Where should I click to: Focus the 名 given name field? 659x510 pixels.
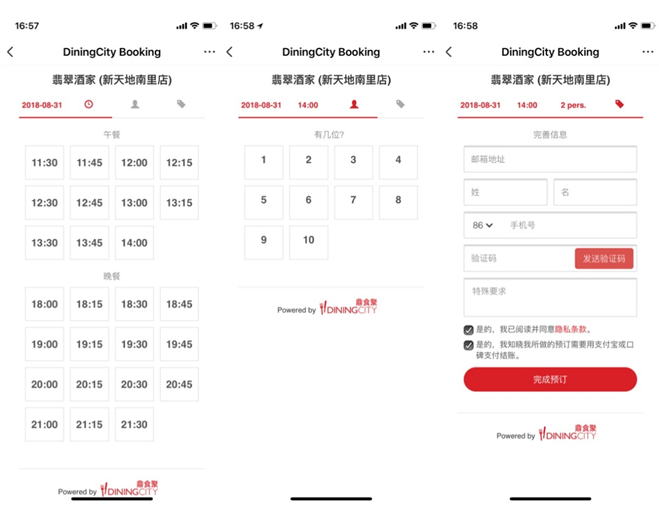pos(595,192)
